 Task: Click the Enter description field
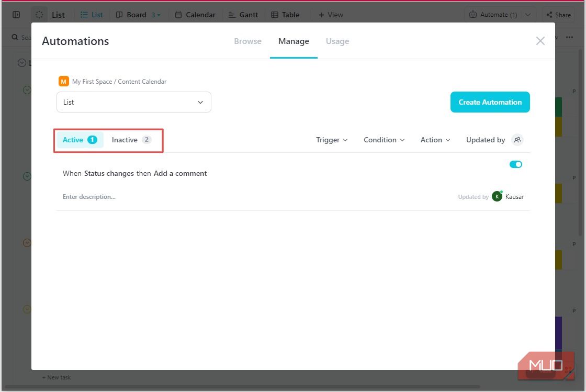(89, 197)
